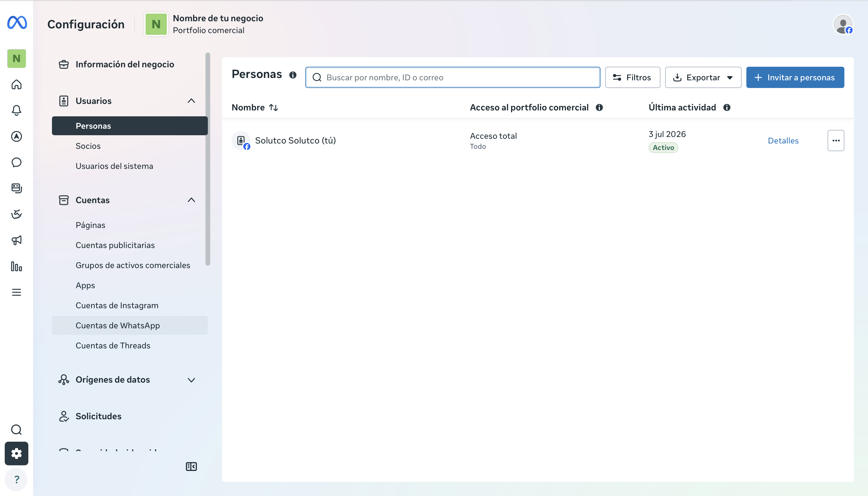Open notifications bell in left rail
The image size is (868, 496).
[16, 110]
